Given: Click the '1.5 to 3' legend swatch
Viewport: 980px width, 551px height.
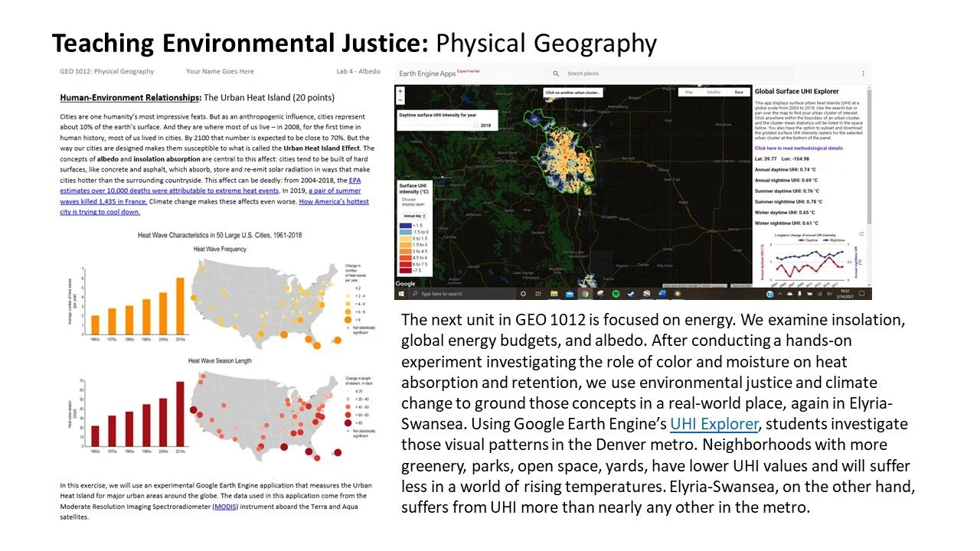Looking at the screenshot, I should 406,244.
